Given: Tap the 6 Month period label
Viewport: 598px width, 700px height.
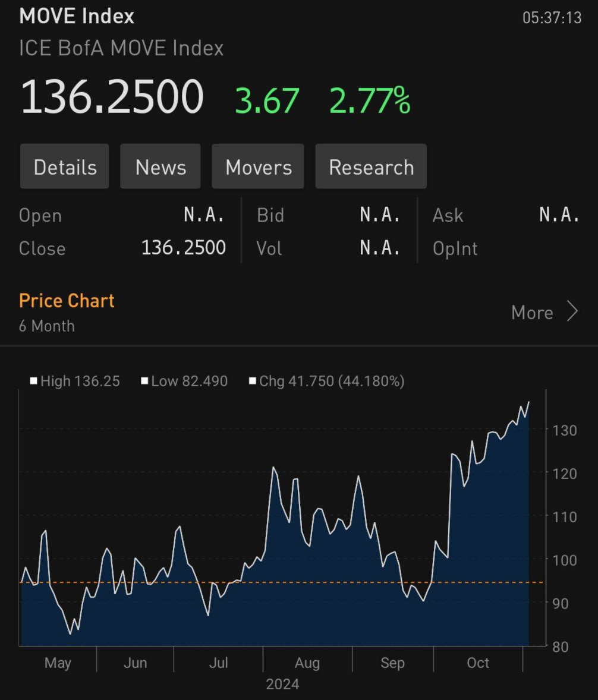Looking at the screenshot, I should (47, 326).
